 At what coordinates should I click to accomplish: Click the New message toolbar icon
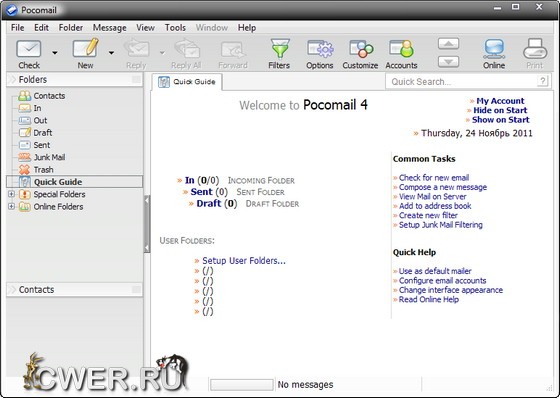pos(85,48)
